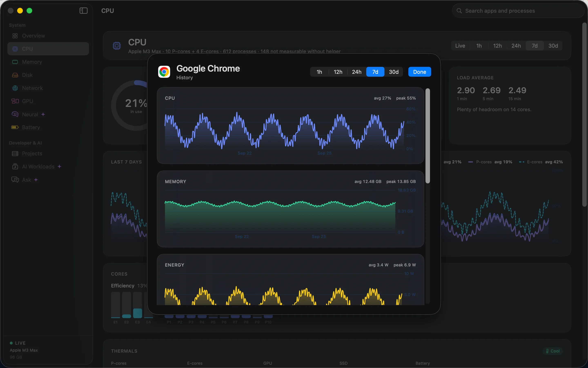Click the Chrome History dialog scrollbar

428,136
